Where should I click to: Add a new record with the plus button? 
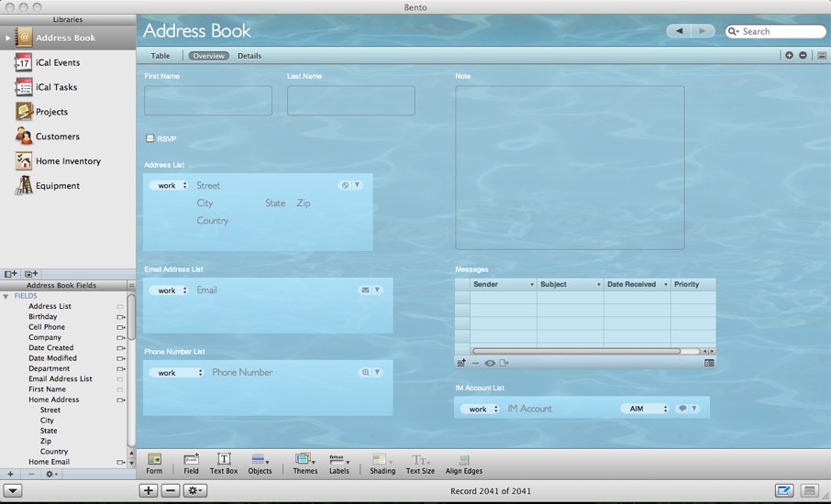coord(149,491)
